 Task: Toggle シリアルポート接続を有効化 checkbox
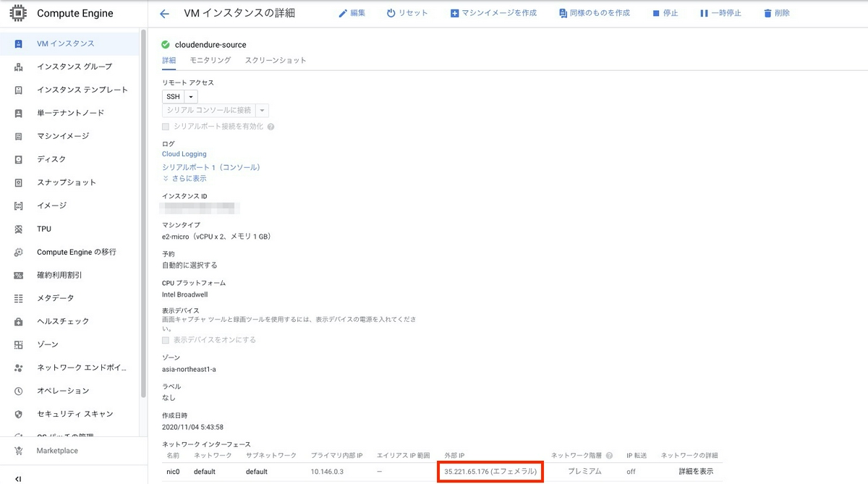166,127
